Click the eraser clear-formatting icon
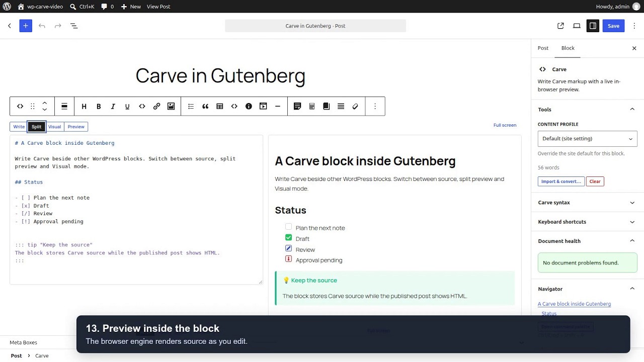The image size is (644, 362). coord(355,106)
